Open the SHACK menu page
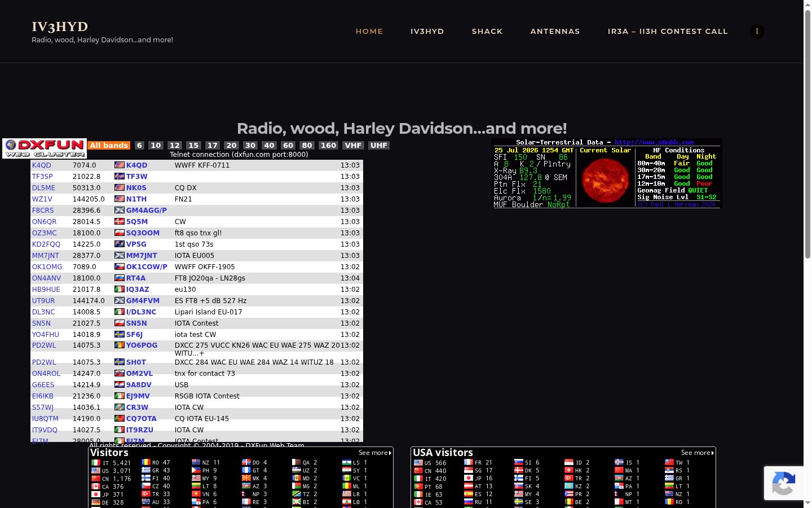Viewport: 812px width, 508px height. tap(487, 32)
